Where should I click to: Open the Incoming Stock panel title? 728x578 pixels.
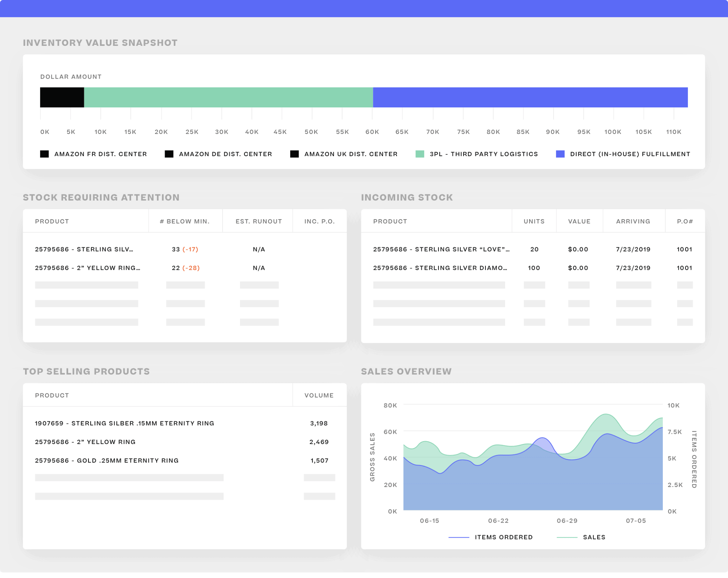point(407,197)
